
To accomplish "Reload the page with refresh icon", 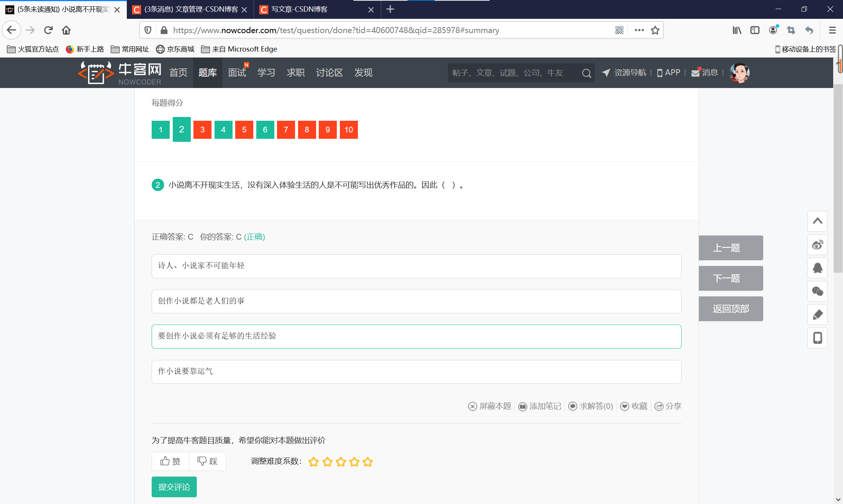I will pos(48,30).
